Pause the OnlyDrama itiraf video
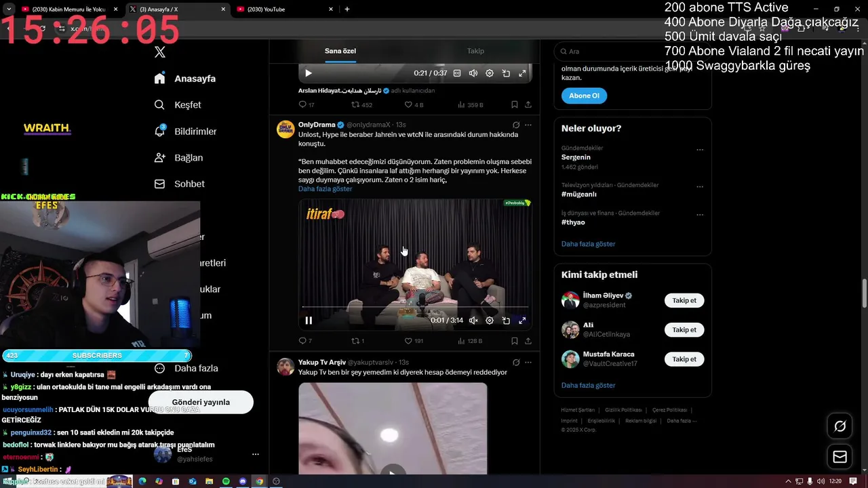This screenshot has height=488, width=868. (309, 321)
